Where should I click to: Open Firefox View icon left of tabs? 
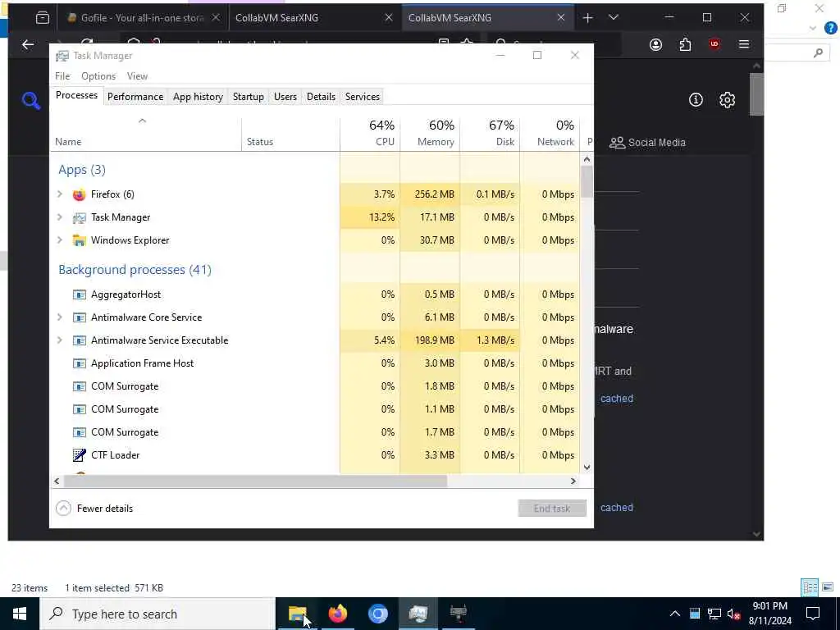pyautogui.click(x=43, y=18)
